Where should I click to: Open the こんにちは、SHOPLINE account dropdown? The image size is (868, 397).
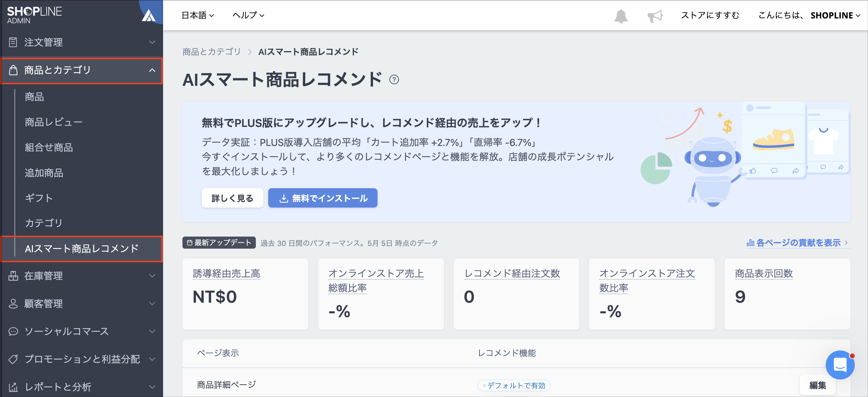click(x=809, y=15)
